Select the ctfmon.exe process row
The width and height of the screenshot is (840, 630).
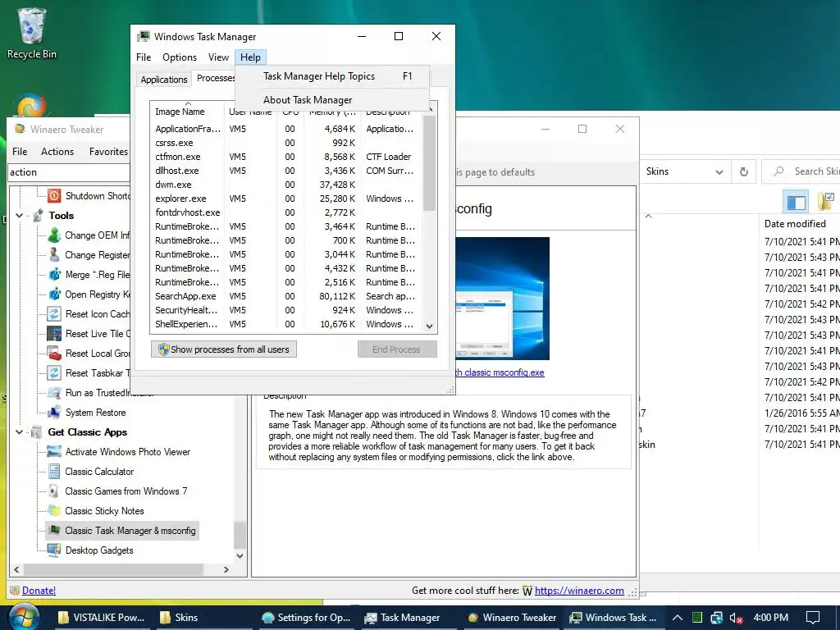(x=286, y=157)
